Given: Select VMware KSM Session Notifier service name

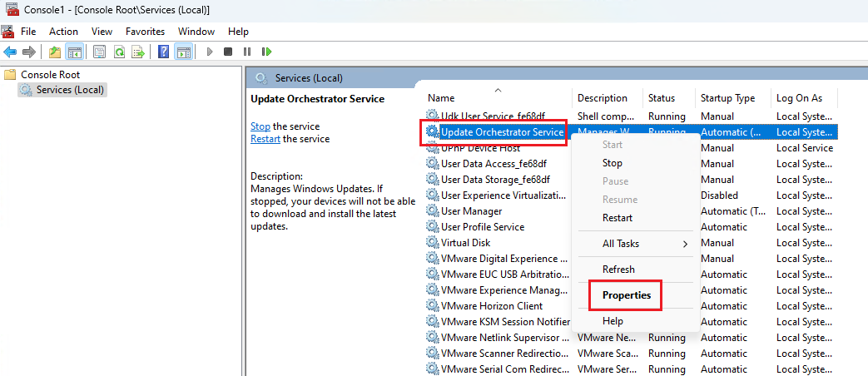Looking at the screenshot, I should coord(505,322).
